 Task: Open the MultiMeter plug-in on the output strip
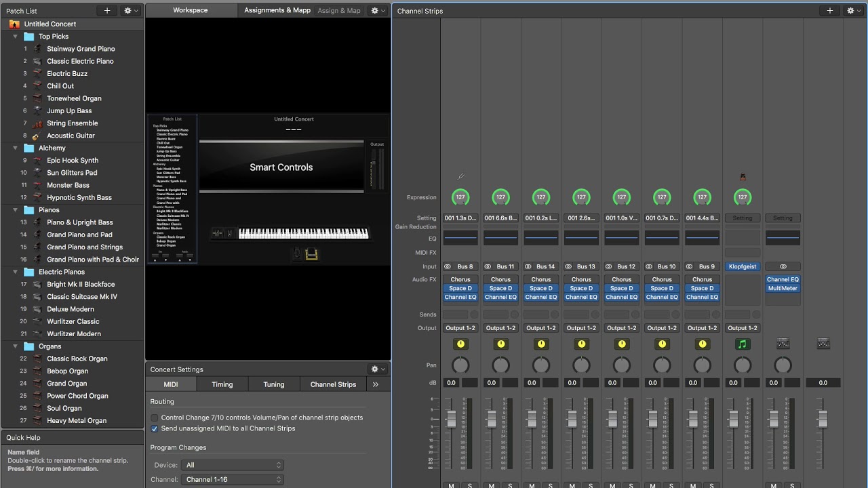[783, 288]
